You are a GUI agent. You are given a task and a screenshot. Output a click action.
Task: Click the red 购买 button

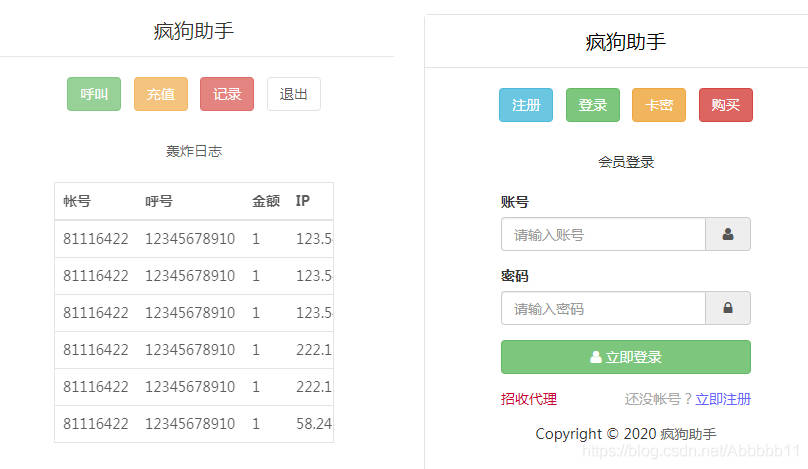pos(726,105)
